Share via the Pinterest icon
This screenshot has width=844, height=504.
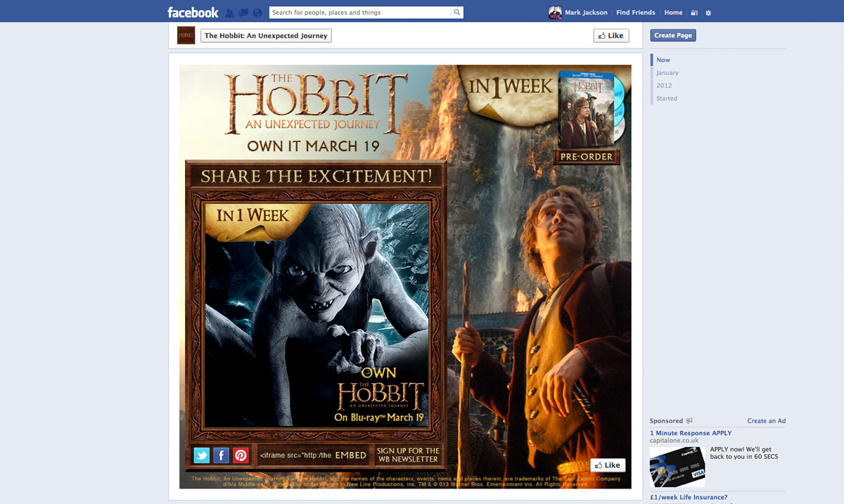(x=241, y=455)
